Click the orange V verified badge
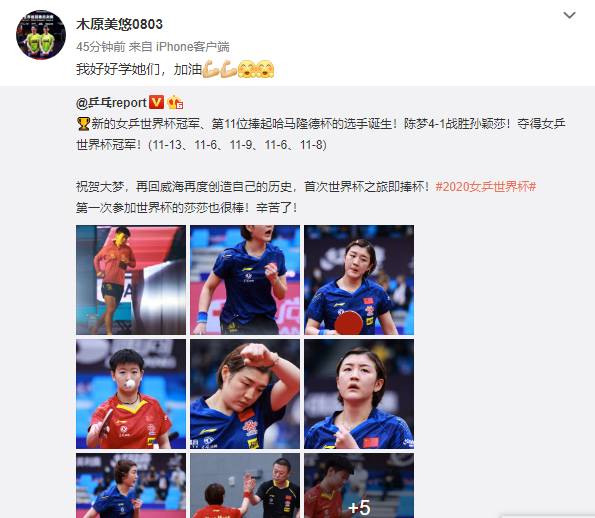Viewport: 595px width, 518px height. tap(156, 102)
